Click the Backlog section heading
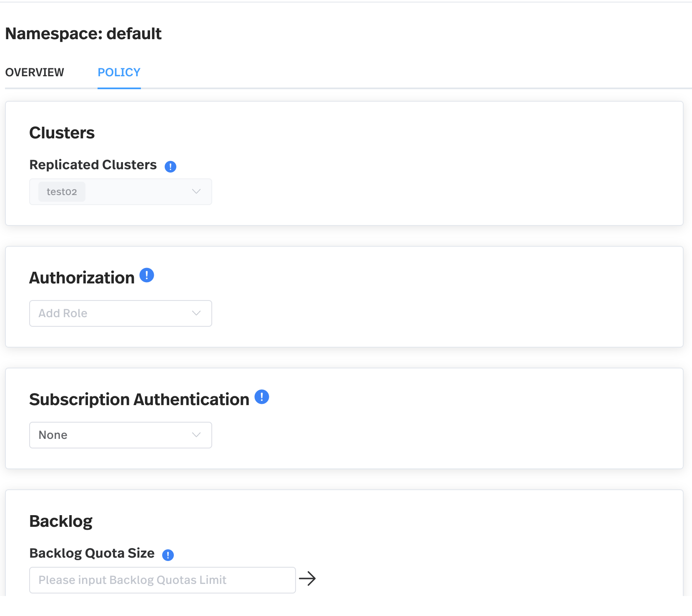Screen dimensions: 692x616 (x=61, y=521)
